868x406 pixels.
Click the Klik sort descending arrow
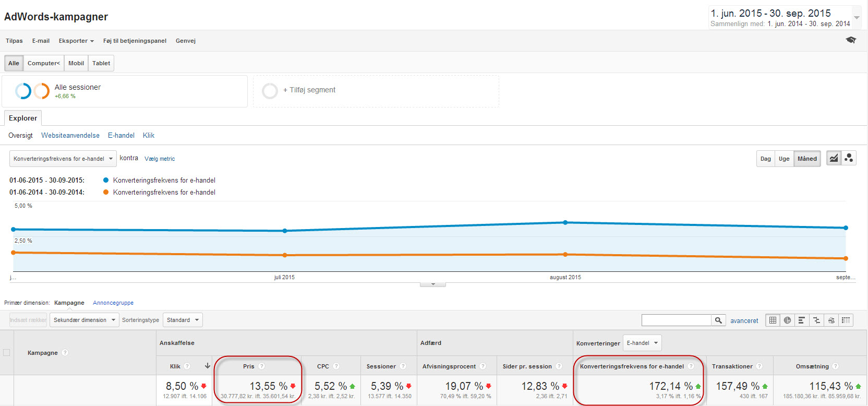[208, 366]
